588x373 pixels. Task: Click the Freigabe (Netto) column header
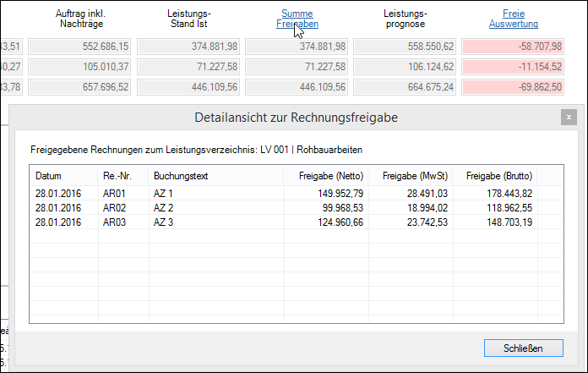pos(326,176)
